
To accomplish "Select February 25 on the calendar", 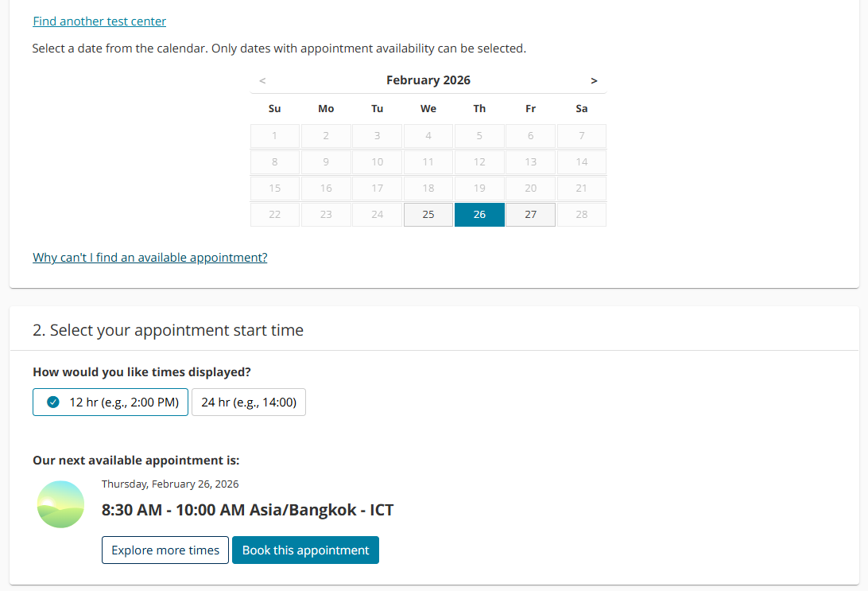I will tap(428, 215).
